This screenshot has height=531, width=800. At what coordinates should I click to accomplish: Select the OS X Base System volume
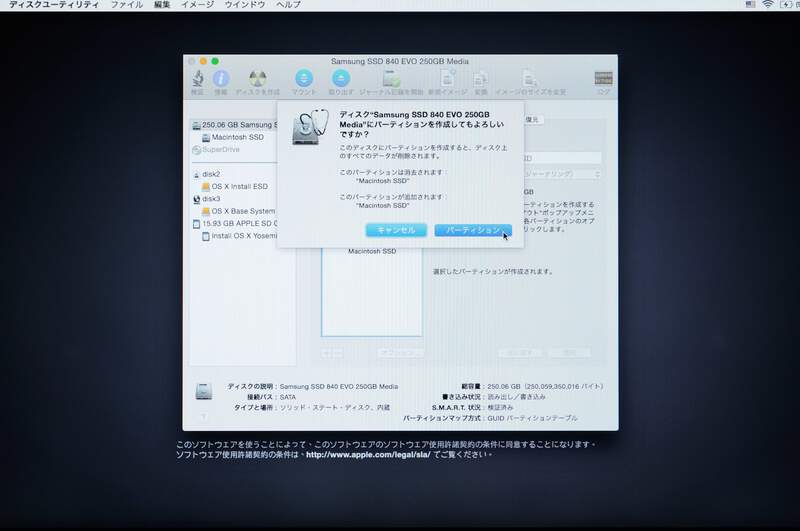[x=238, y=211]
